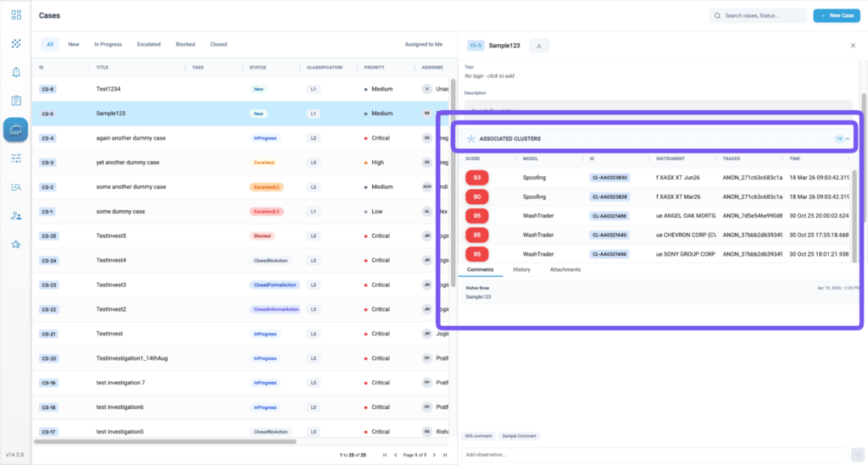The width and height of the screenshot is (868, 465).
Task: Select the Attachments tab
Action: pos(565,270)
